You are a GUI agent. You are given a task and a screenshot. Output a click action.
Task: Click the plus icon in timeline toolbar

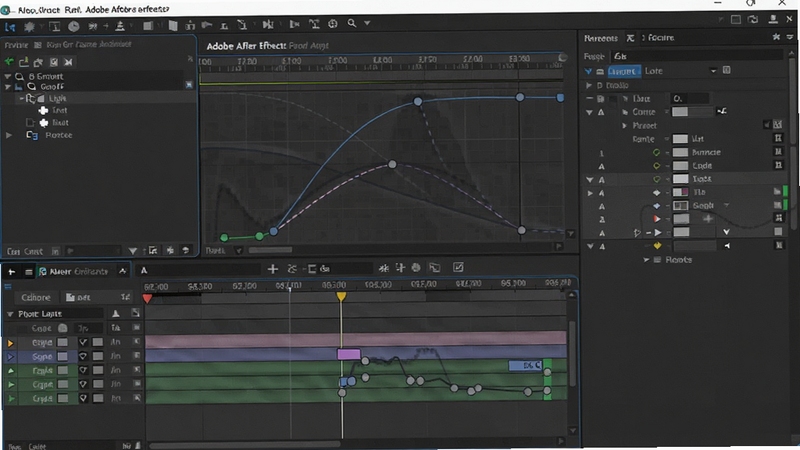(x=273, y=269)
